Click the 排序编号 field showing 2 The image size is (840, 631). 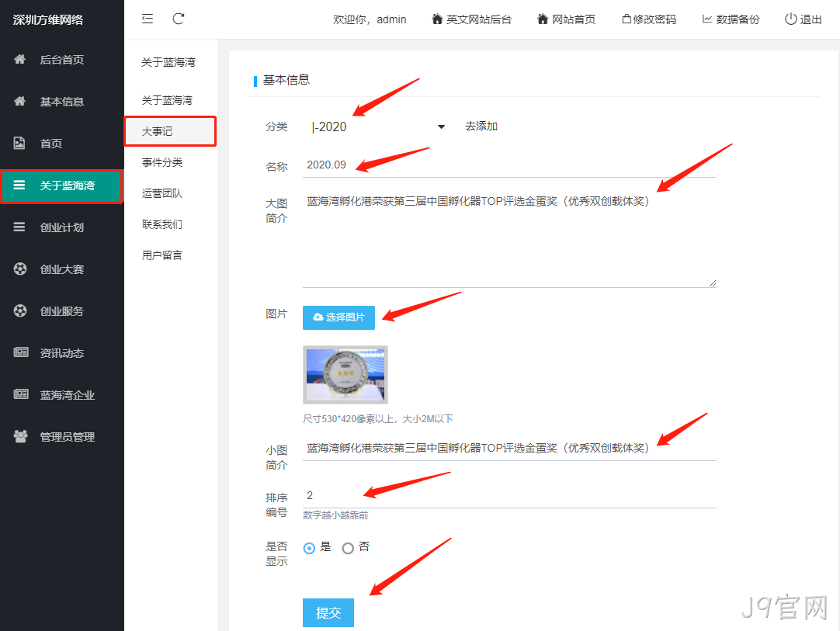coord(509,495)
